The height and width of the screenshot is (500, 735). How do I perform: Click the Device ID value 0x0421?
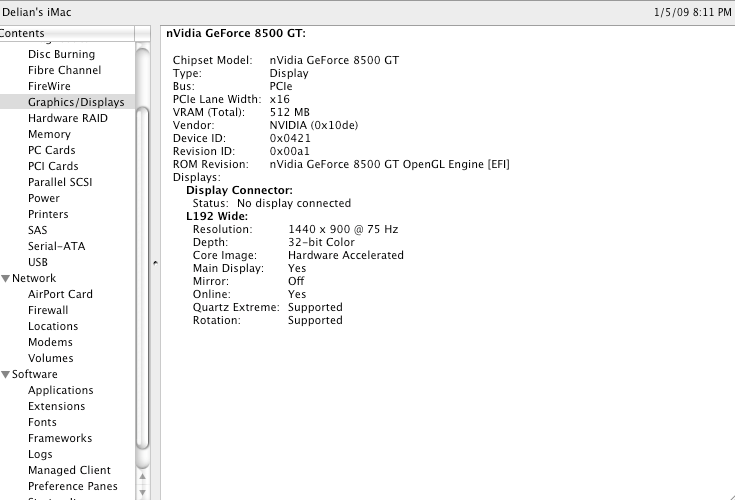pos(290,138)
